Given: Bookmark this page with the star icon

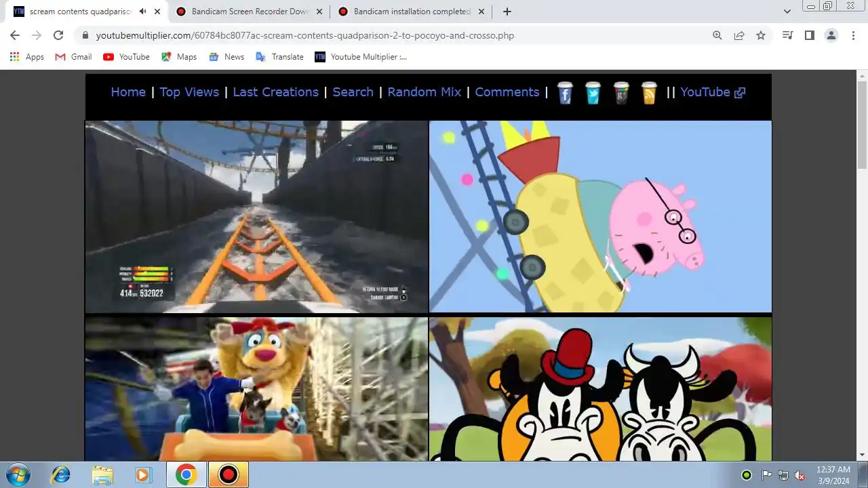Looking at the screenshot, I should (761, 35).
